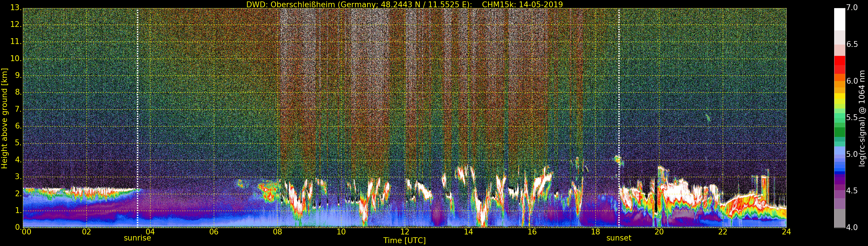Pick the gray bottom of the colorbar
This screenshot has width=868, height=246.
(839, 219)
